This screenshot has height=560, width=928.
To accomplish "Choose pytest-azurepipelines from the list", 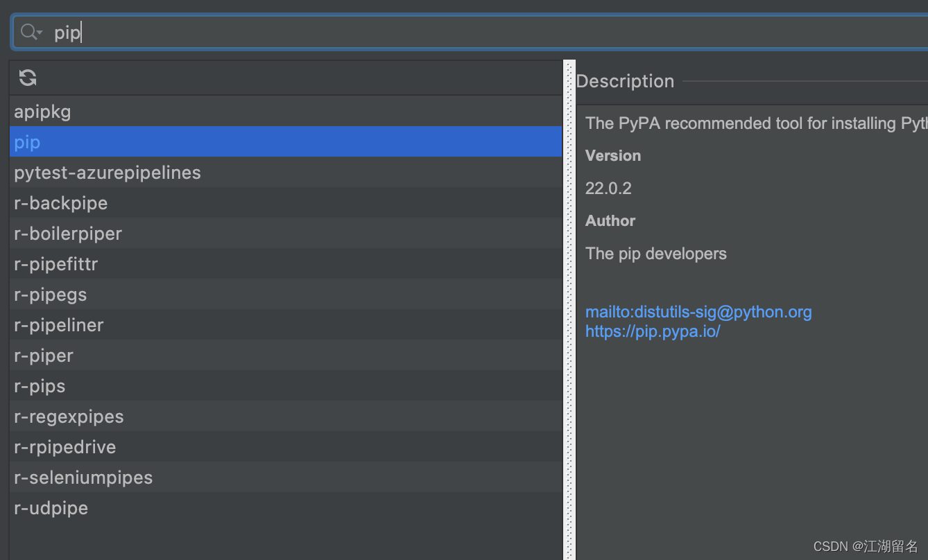I will point(108,173).
